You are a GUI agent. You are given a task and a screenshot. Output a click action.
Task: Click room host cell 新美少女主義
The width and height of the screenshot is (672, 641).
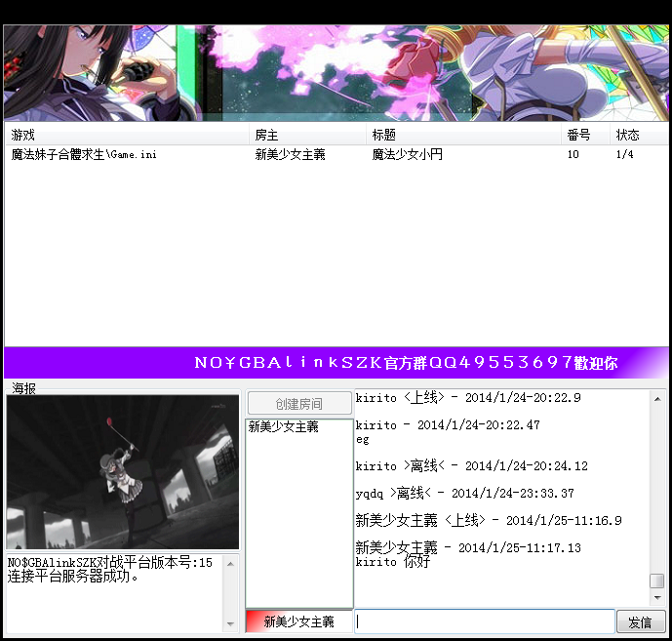(290, 154)
